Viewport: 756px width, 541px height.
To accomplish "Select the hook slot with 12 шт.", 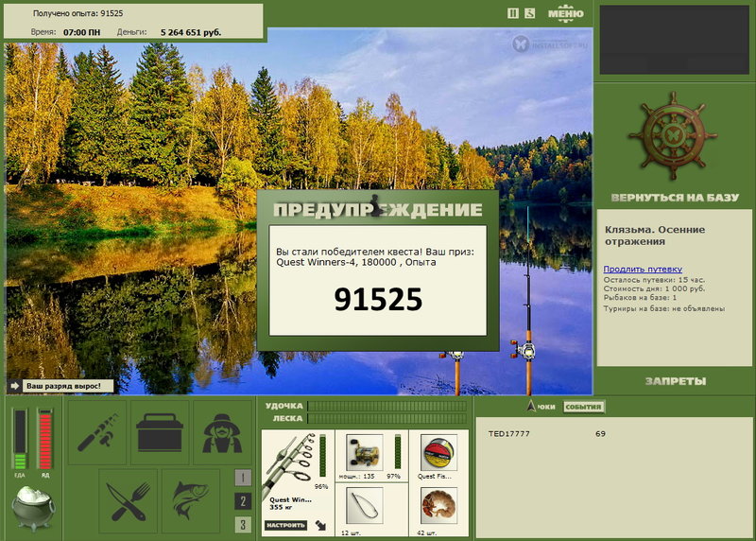I will point(365,505).
